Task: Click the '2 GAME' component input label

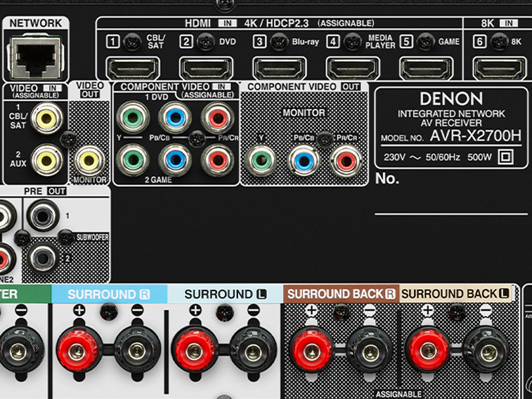Action: pyautogui.click(x=158, y=180)
